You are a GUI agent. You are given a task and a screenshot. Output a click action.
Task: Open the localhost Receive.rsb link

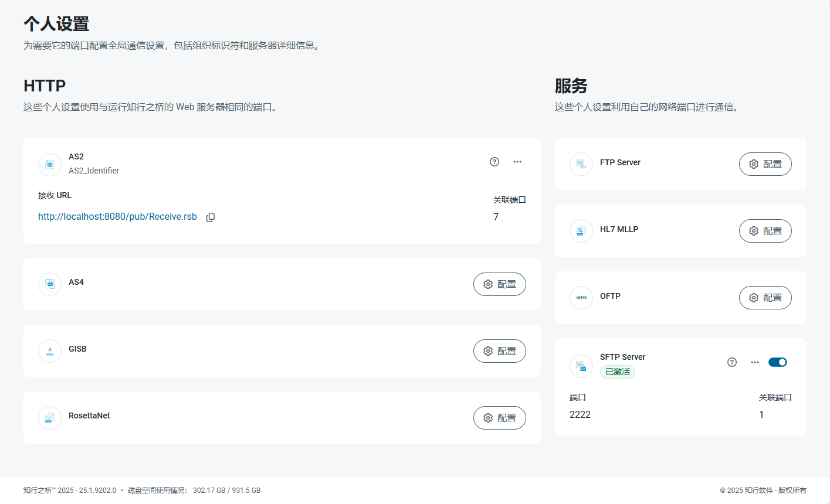point(117,217)
